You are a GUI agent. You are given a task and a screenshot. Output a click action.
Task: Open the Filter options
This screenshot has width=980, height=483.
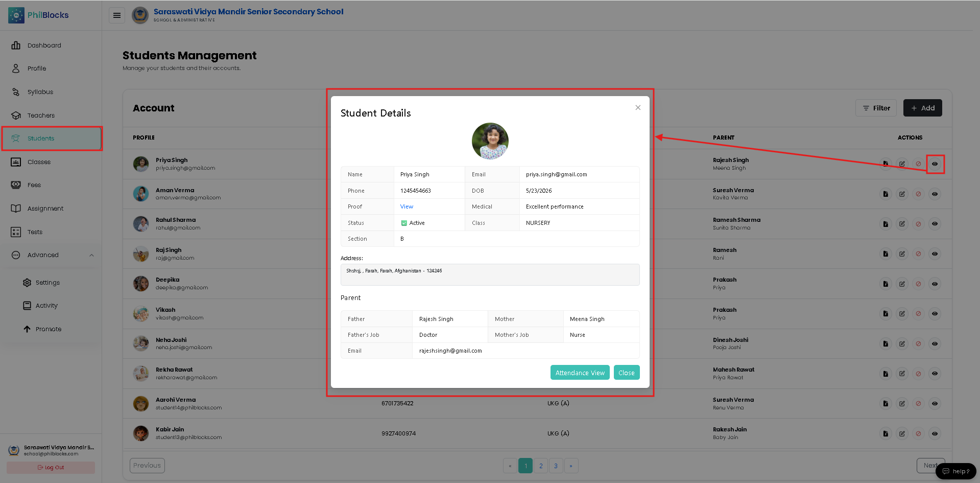tap(876, 108)
